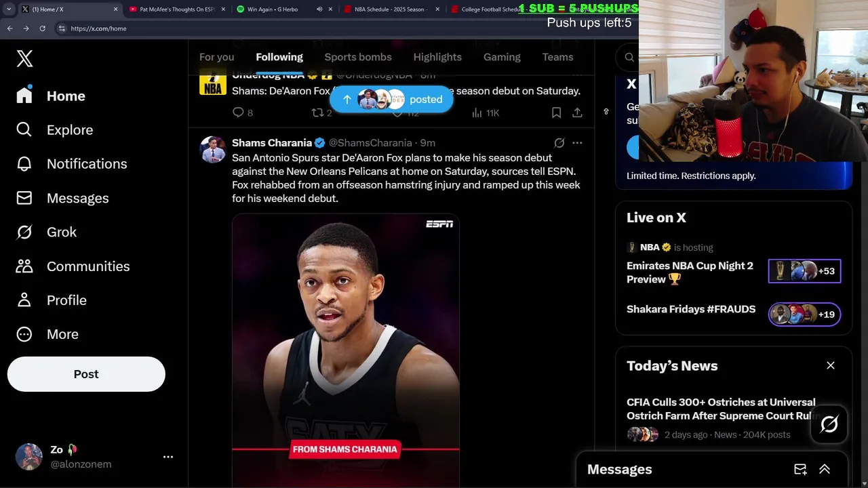Switch to the For you tab

tap(216, 57)
